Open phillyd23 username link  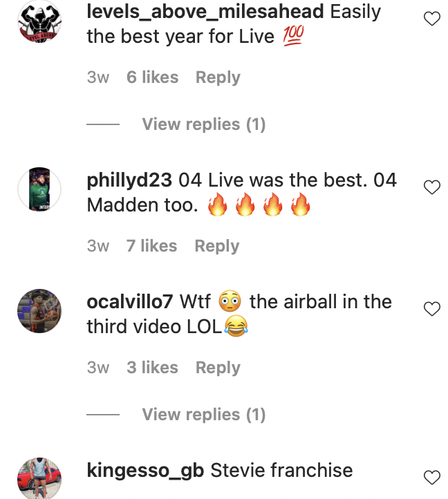[129, 181]
